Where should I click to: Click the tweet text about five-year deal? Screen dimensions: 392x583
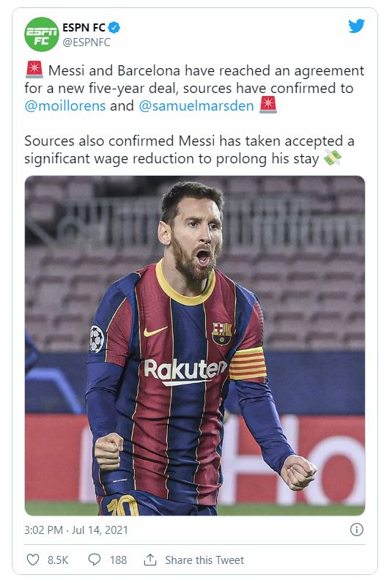(x=194, y=88)
